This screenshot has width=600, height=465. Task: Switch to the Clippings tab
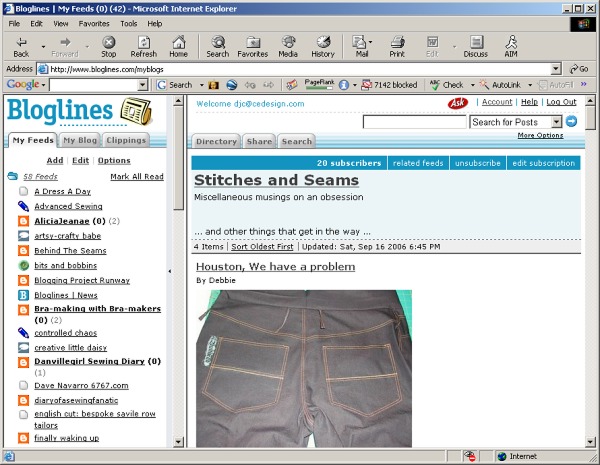pos(126,140)
